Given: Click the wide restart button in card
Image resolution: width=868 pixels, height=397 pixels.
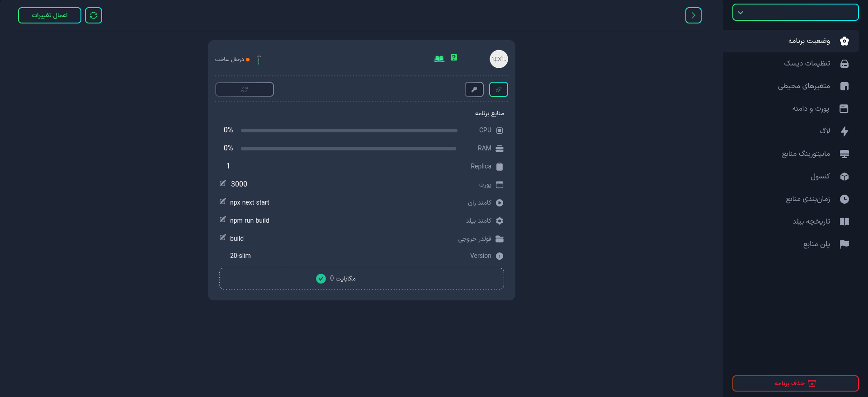Looking at the screenshot, I should 245,89.
